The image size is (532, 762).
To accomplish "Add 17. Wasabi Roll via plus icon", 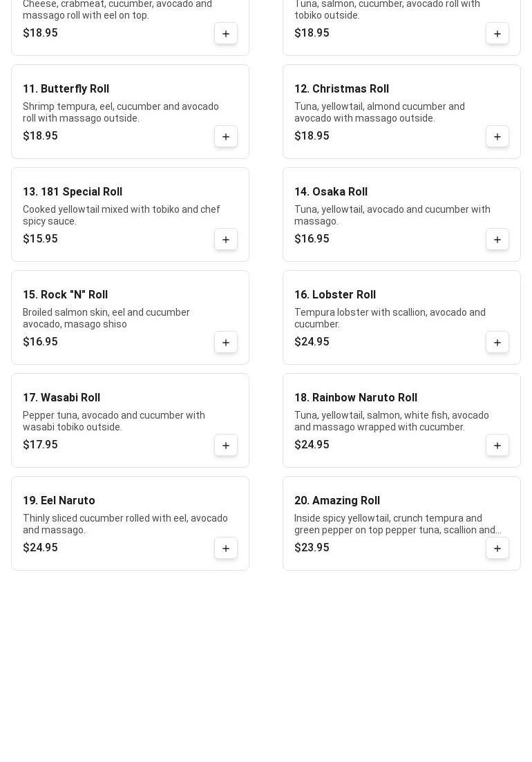I will point(226,446).
